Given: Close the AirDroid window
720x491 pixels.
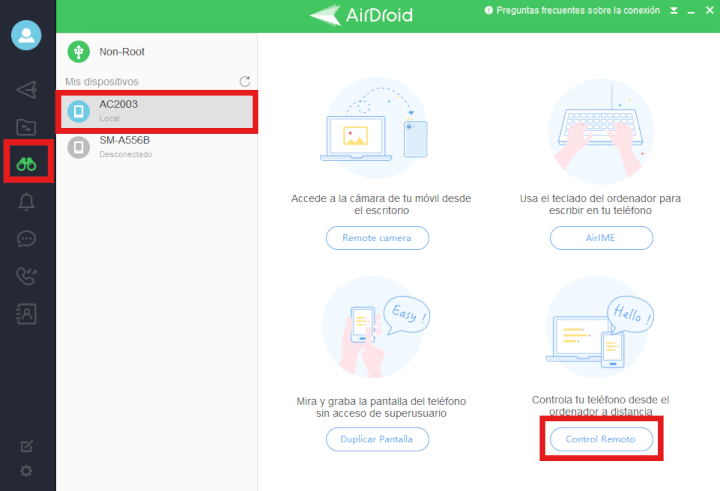Looking at the screenshot, I should pyautogui.click(x=709, y=10).
